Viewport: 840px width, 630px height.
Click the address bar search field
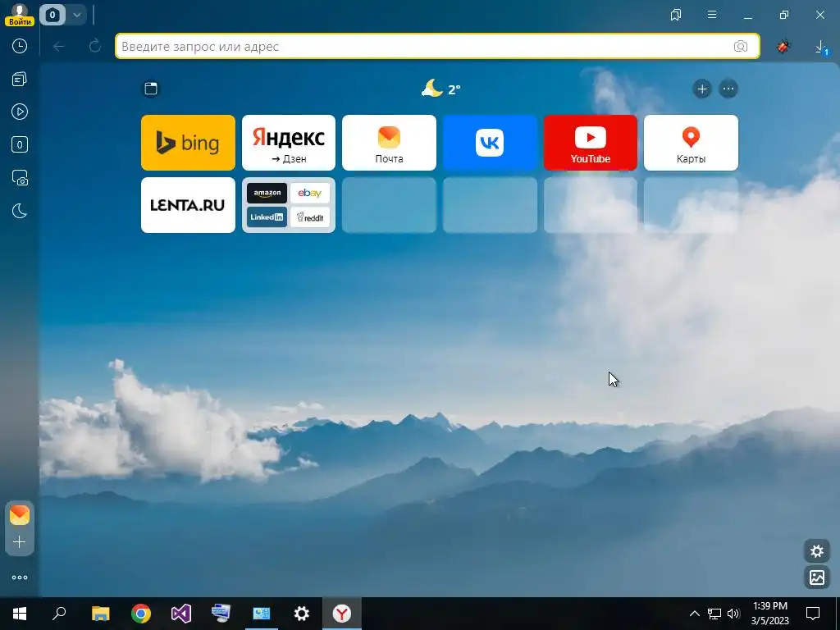[x=437, y=46]
